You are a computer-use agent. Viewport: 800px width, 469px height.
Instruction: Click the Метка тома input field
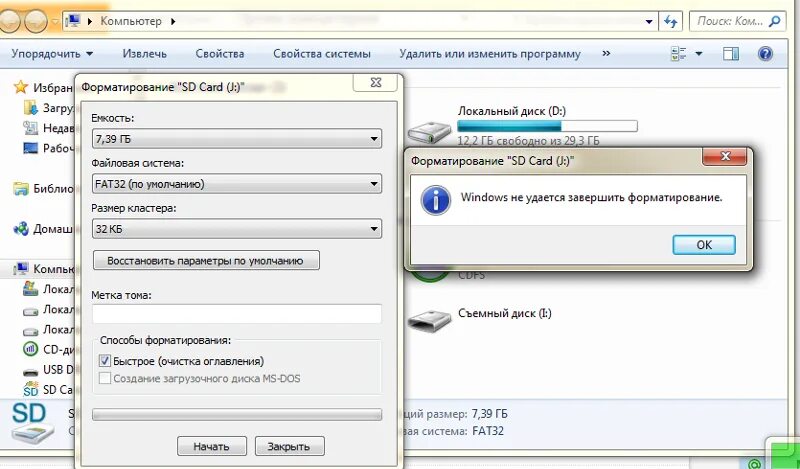coord(237,313)
